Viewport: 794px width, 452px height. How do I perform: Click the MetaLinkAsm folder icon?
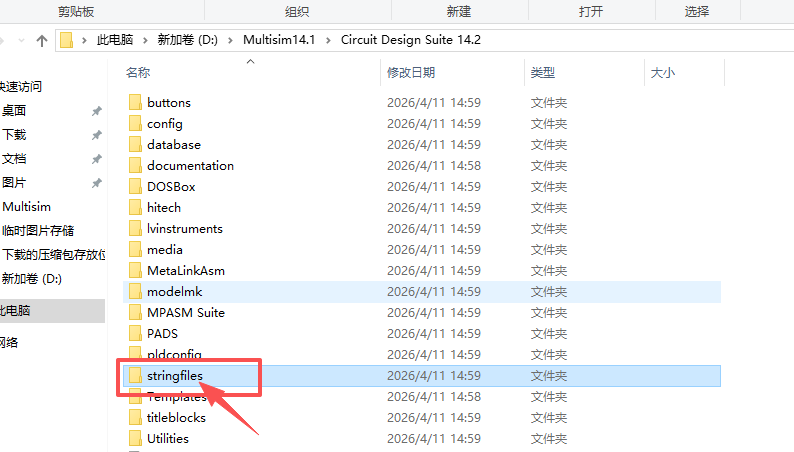pos(135,270)
